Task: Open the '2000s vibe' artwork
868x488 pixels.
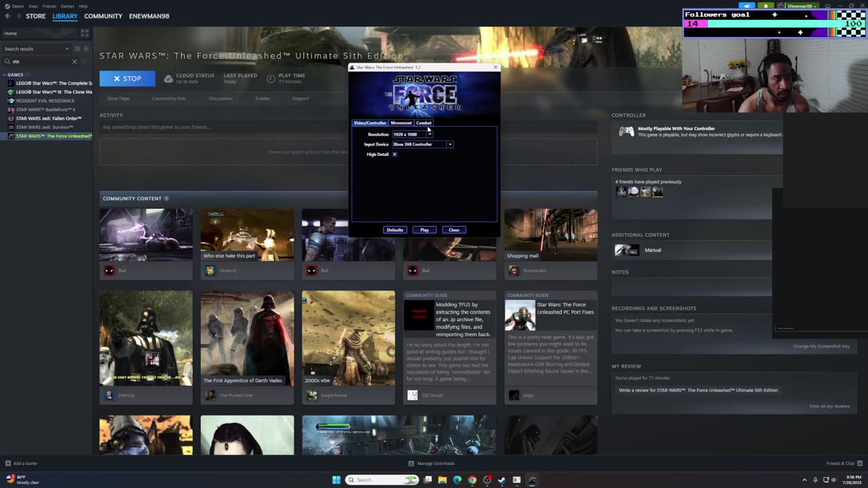Action: pos(349,338)
